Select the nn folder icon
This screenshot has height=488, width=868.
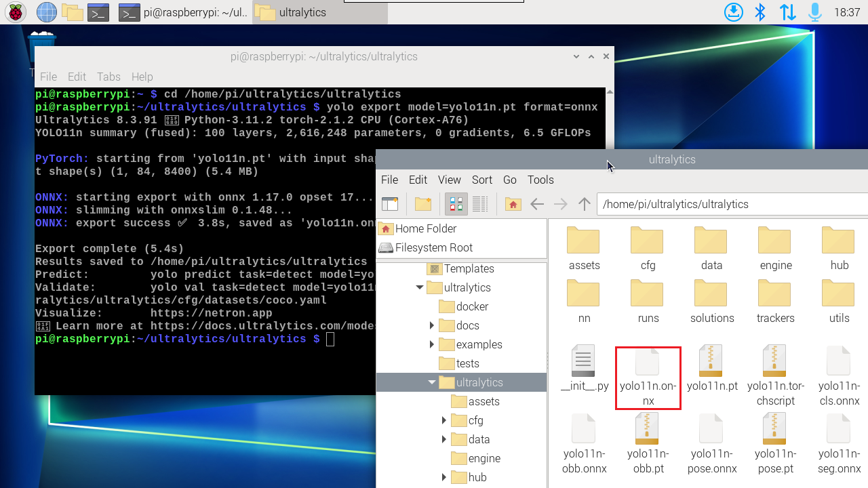584,302
